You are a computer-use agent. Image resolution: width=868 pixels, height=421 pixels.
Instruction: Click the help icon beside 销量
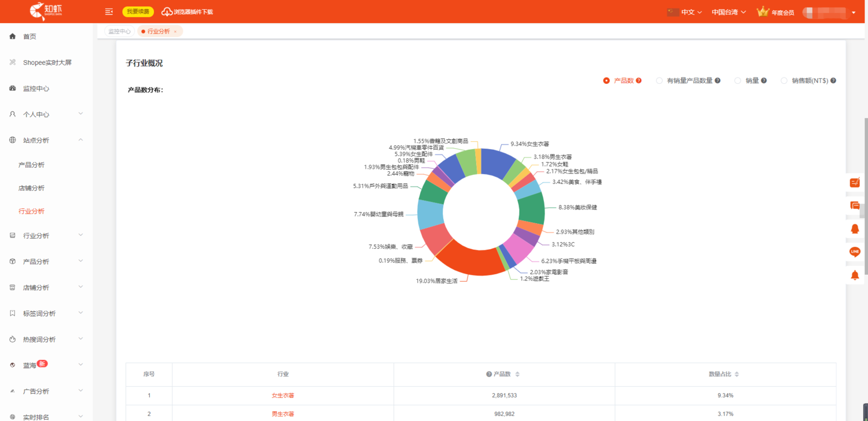(x=764, y=81)
